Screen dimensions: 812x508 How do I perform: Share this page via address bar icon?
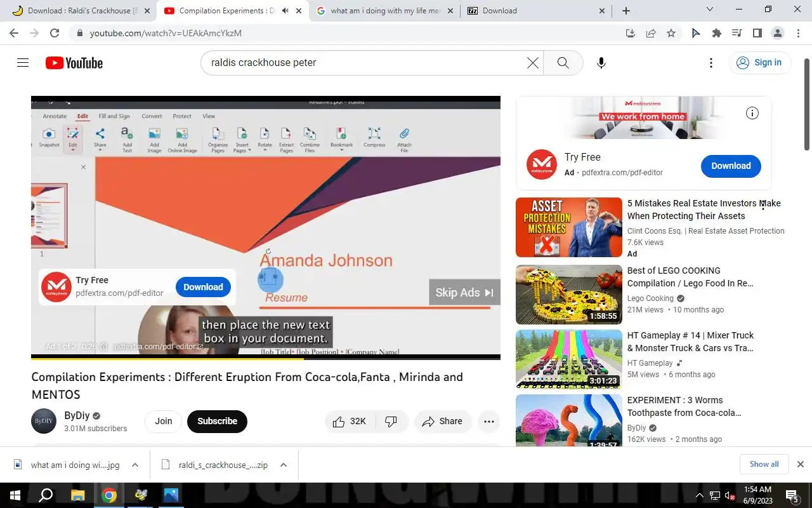click(651, 33)
